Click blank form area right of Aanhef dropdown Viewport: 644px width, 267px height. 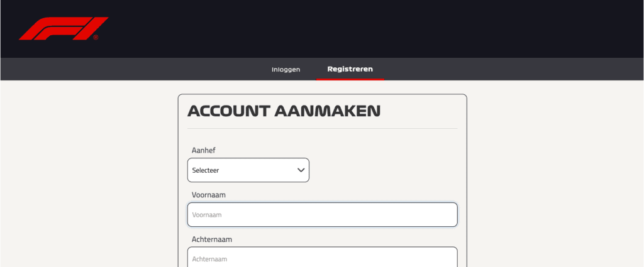[x=384, y=170]
